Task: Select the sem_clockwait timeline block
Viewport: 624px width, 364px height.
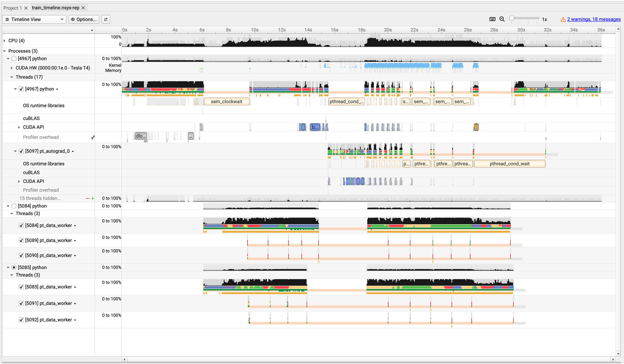Action: click(226, 102)
